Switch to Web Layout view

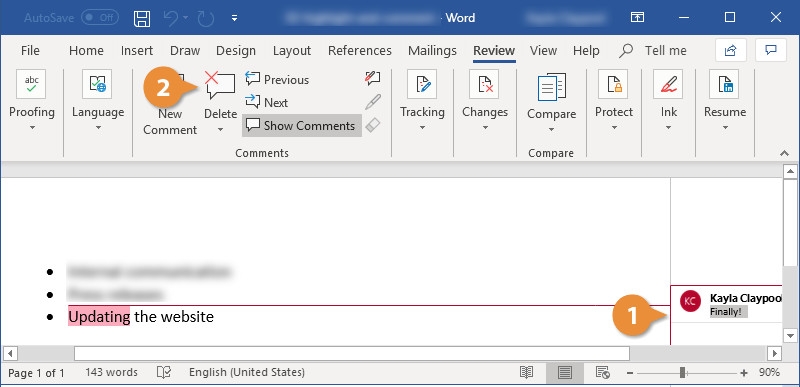(x=603, y=373)
